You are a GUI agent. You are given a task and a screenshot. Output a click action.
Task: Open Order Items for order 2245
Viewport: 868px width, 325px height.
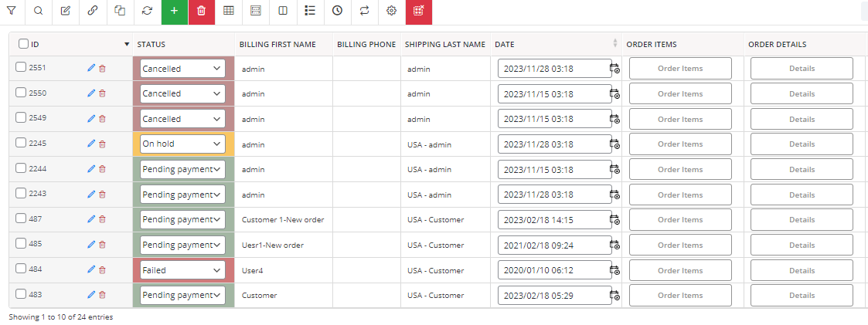pyautogui.click(x=680, y=144)
